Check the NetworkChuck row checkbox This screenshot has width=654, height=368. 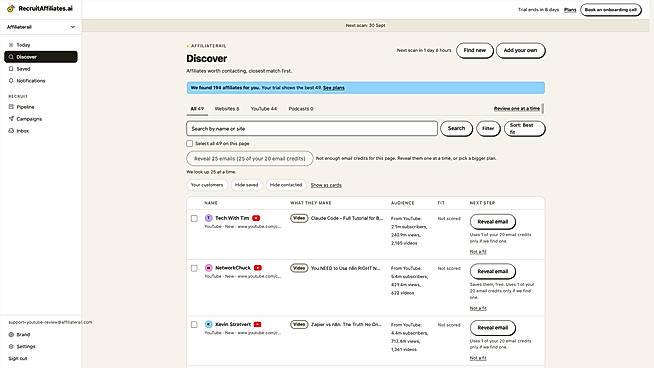coord(194,268)
